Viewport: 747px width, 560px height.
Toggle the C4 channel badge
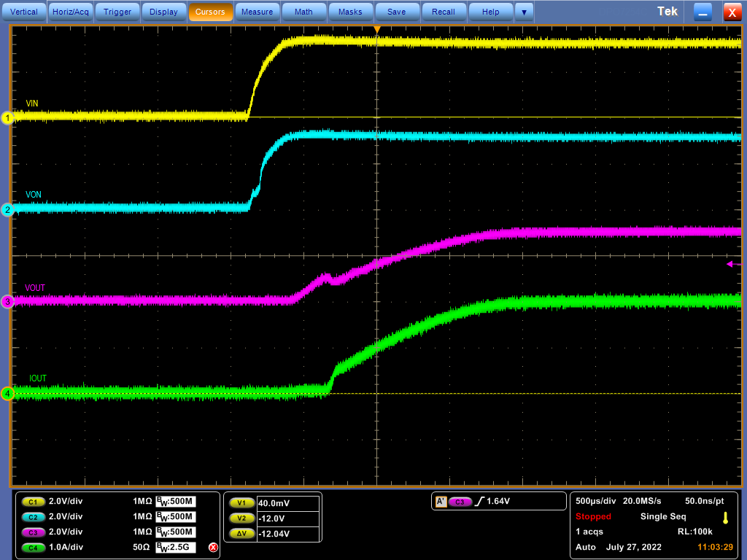[x=33, y=547]
